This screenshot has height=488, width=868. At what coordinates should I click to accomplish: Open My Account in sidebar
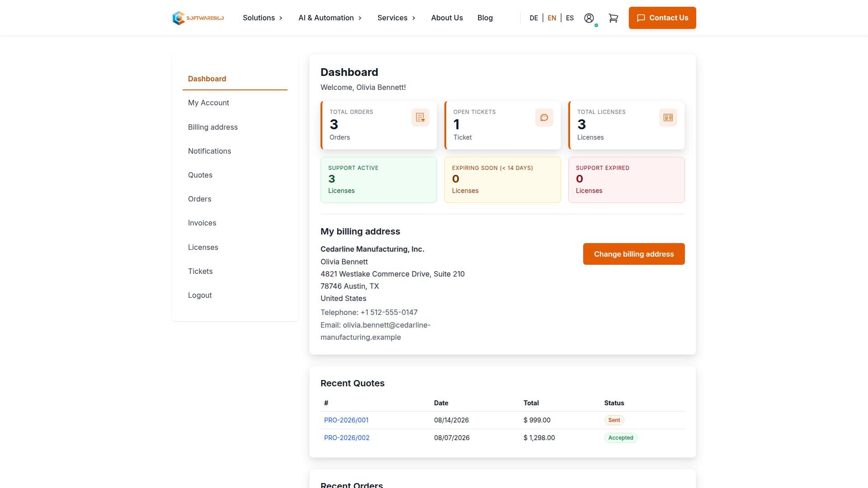[235, 103]
